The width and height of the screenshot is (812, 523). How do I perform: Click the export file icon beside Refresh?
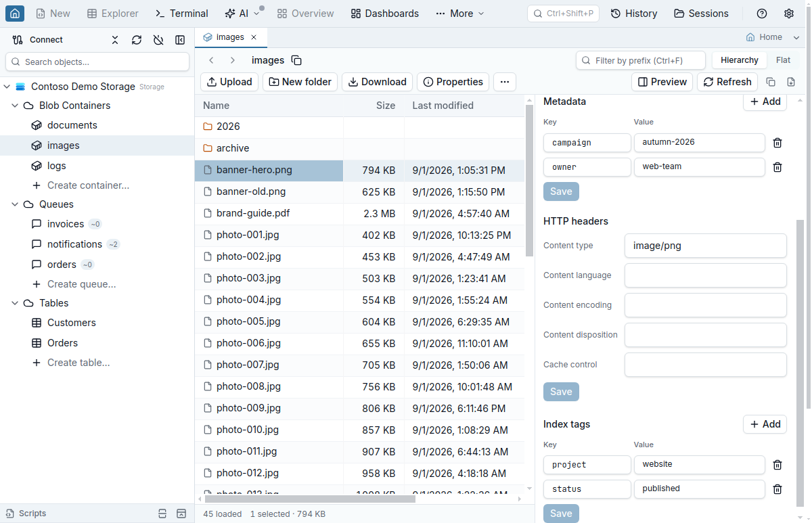click(x=791, y=82)
